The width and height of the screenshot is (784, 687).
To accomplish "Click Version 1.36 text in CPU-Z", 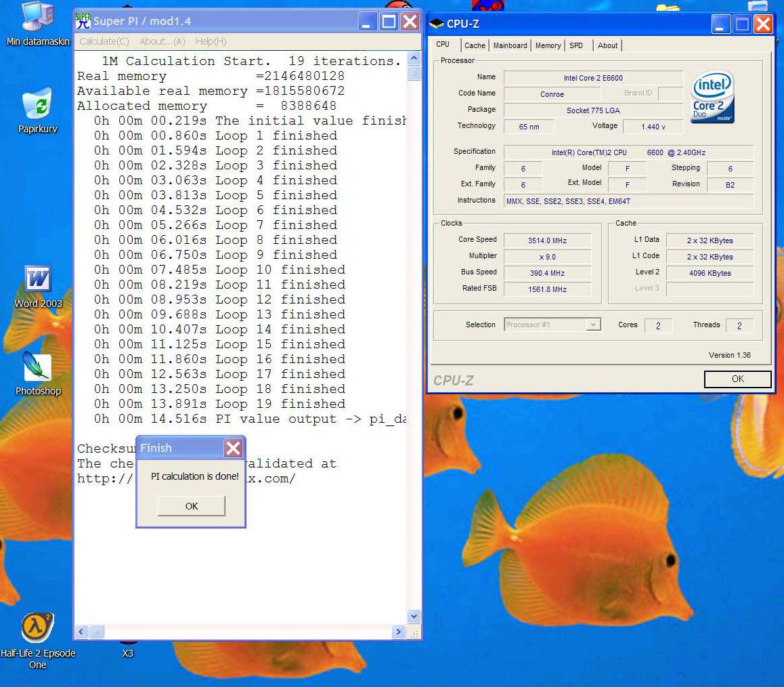I will pos(730,355).
